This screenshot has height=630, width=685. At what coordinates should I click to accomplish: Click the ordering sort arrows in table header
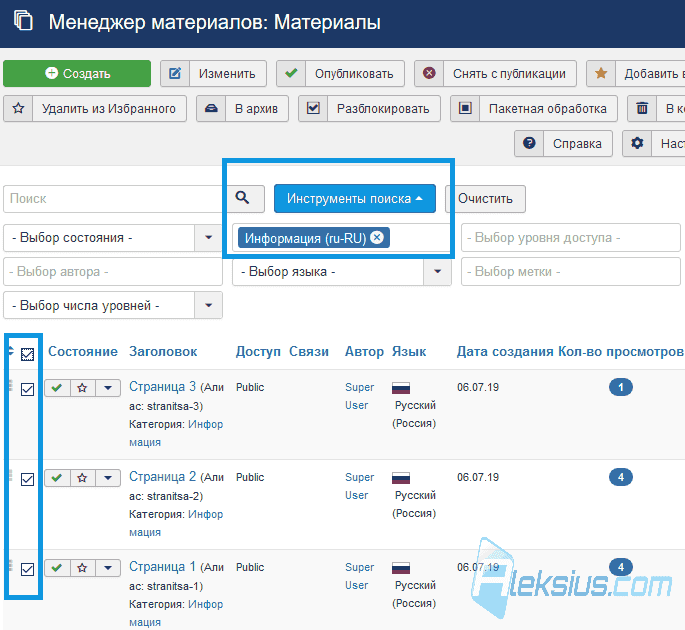pyautogui.click(x=10, y=351)
